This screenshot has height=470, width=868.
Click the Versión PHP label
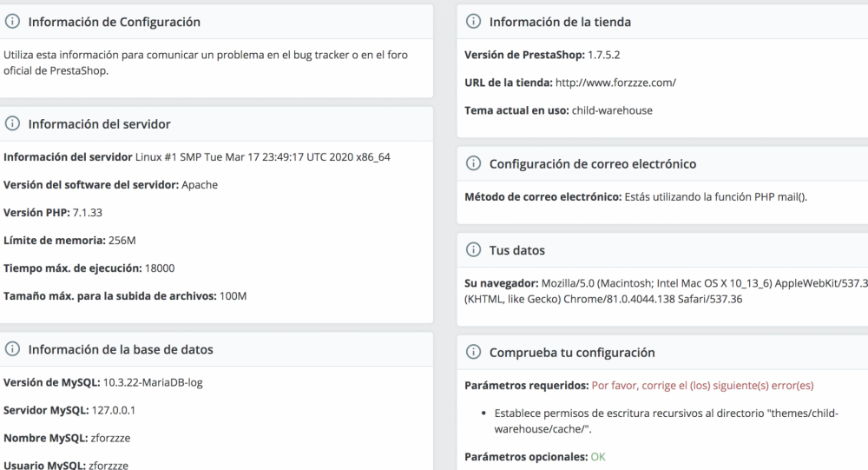click(36, 212)
